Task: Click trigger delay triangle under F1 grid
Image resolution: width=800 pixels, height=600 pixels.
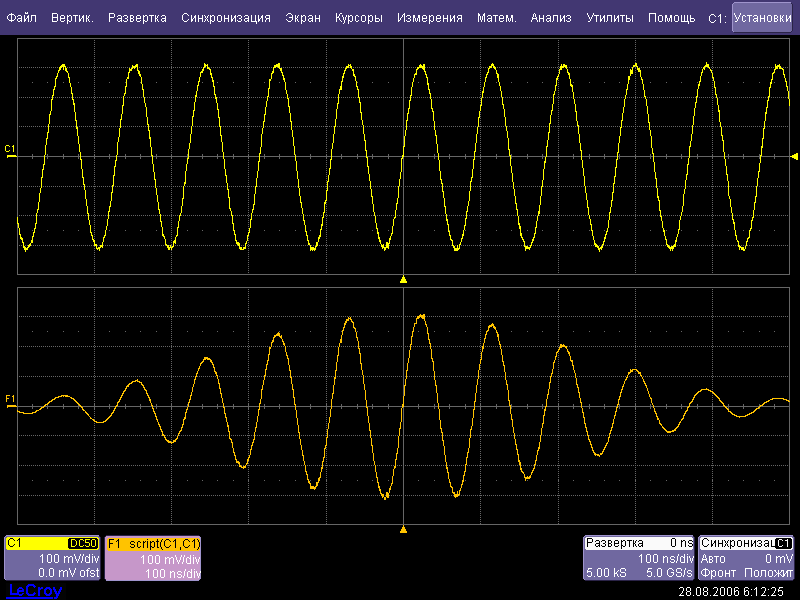Action: click(x=403, y=528)
